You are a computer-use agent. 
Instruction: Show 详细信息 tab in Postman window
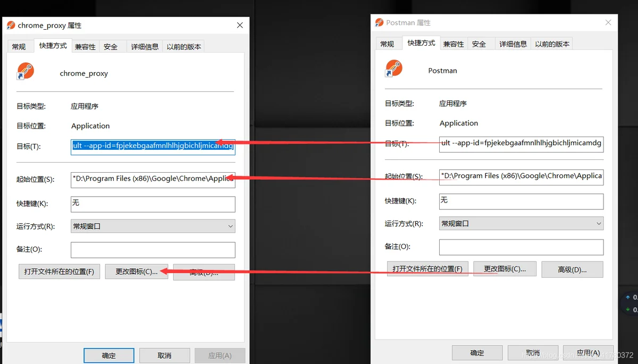514,44
